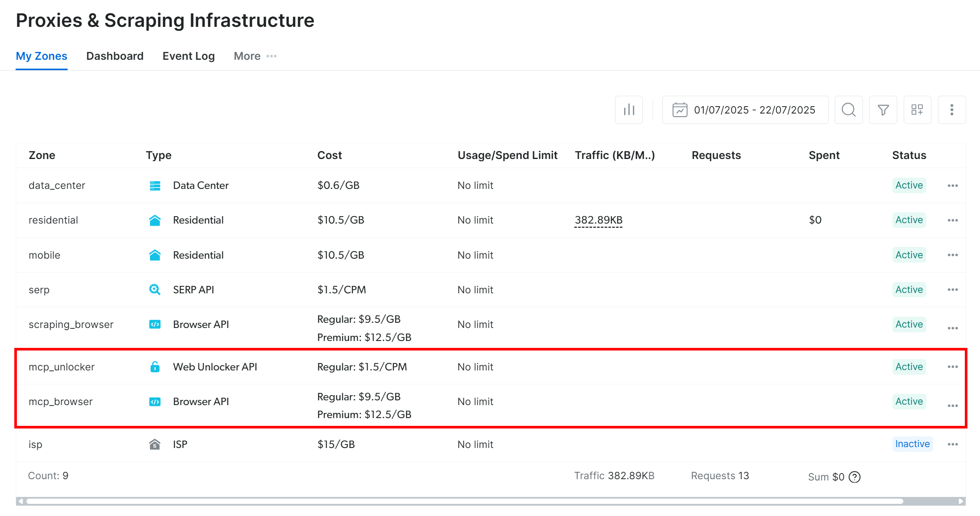Open the statistics bar chart view
980x516 pixels.
tap(629, 110)
